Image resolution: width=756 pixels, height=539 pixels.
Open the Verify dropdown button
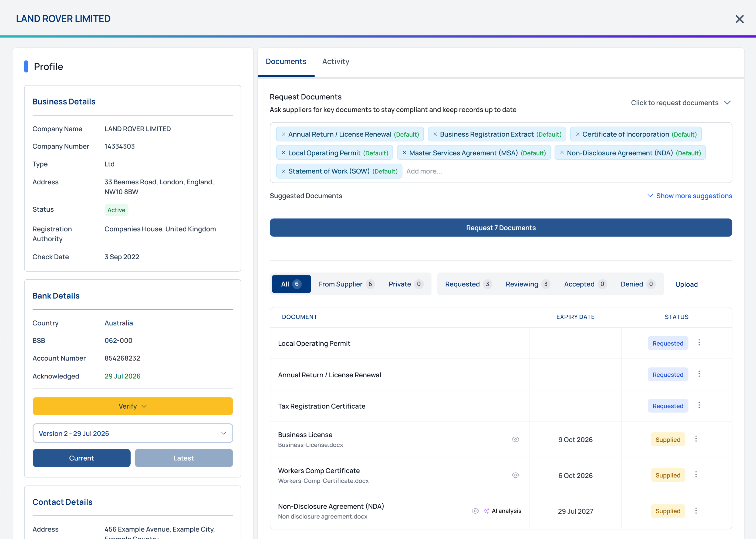[x=133, y=406]
